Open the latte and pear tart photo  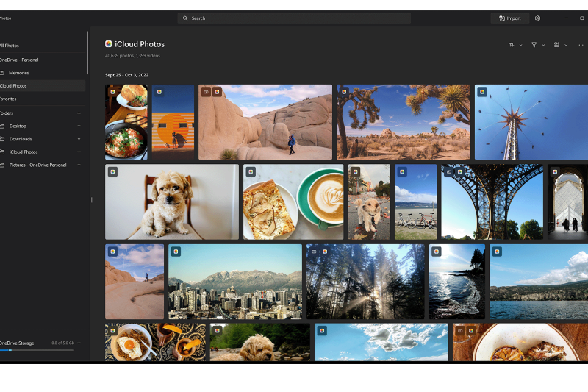(293, 202)
